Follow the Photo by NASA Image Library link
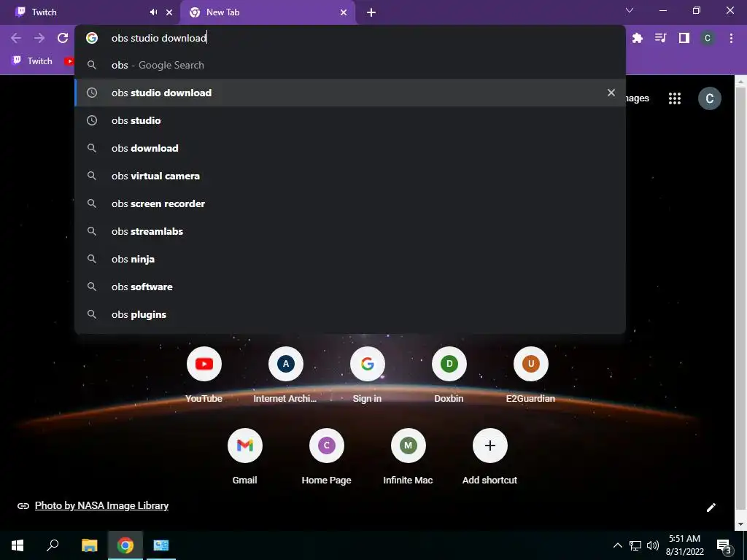 [x=101, y=506]
